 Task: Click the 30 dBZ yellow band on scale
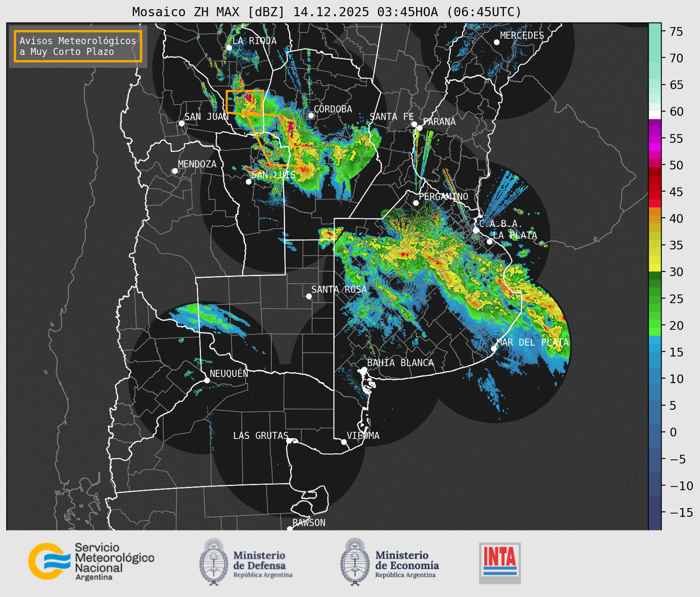click(655, 268)
